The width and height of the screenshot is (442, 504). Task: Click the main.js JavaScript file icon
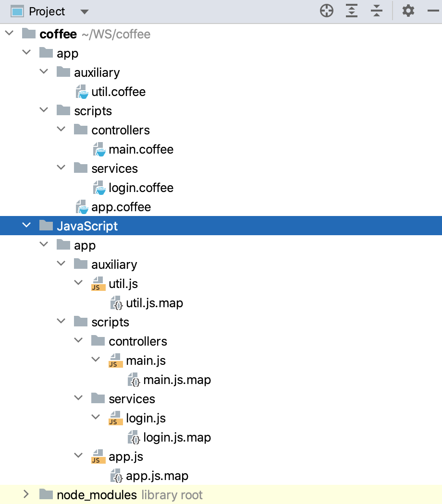click(x=114, y=360)
